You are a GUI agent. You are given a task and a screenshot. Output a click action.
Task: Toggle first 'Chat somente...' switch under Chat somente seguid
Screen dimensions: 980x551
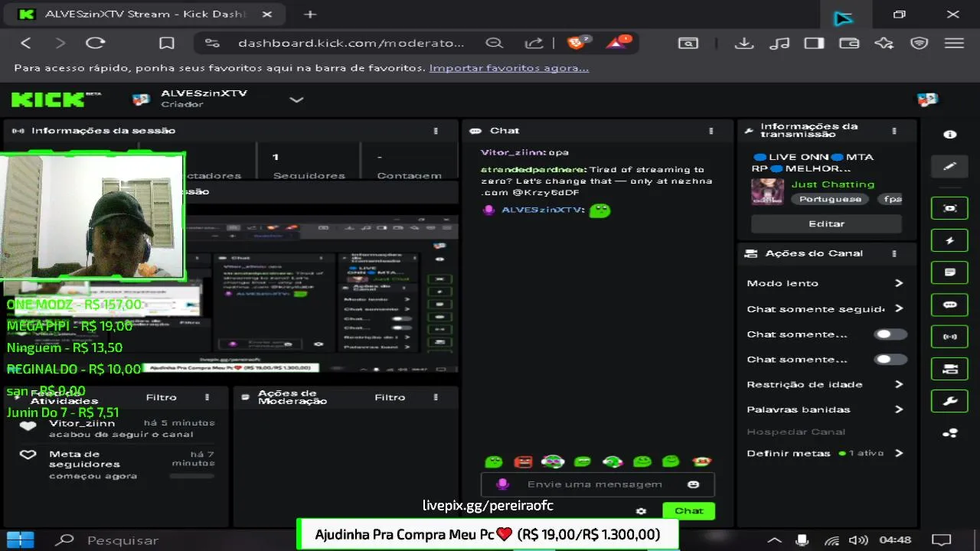tap(890, 334)
